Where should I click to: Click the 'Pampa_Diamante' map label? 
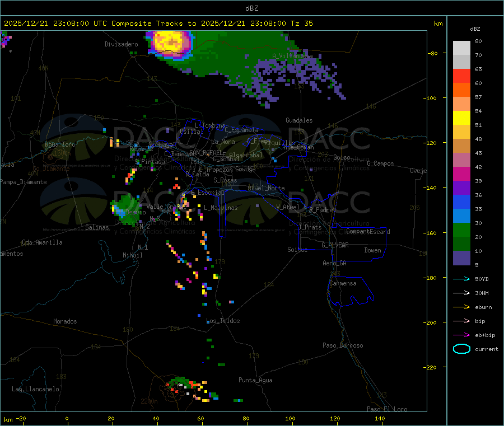pyautogui.click(x=23, y=182)
